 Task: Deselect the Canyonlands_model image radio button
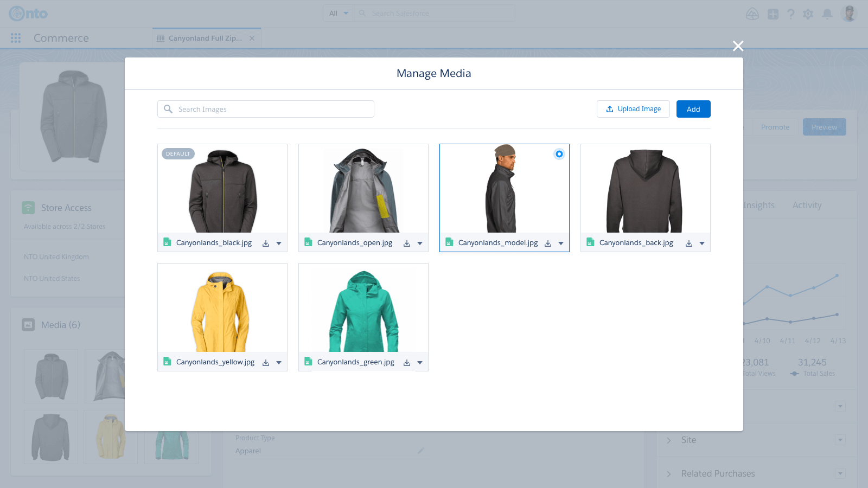(x=559, y=154)
